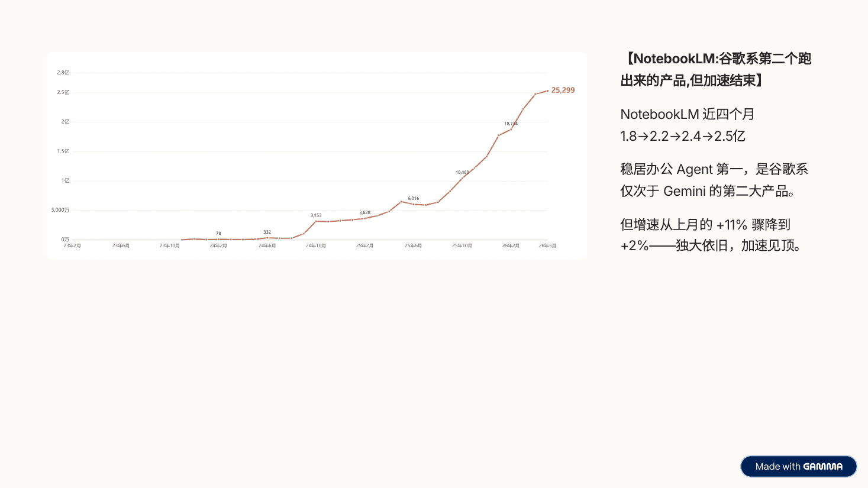Click the data label 3,153 on chart

[x=316, y=215]
